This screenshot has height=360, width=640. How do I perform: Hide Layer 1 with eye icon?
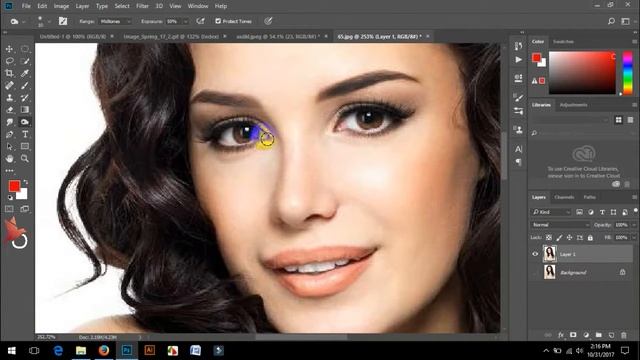(535, 254)
